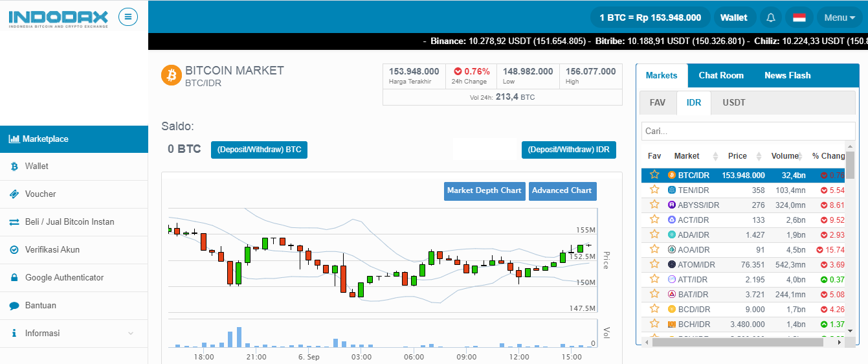Switch to the Chat Room tab
Screen dimensions: 868x364
[x=721, y=76]
